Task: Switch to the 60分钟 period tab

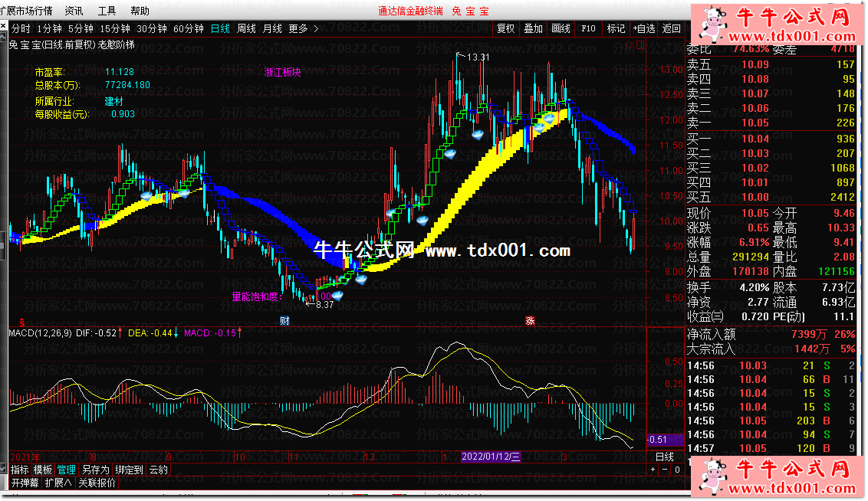Action: 188,28
